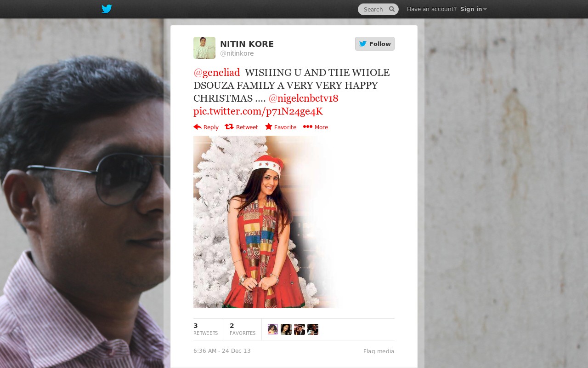Open the second retweeter avatar
The height and width of the screenshot is (368, 588).
[286, 329]
